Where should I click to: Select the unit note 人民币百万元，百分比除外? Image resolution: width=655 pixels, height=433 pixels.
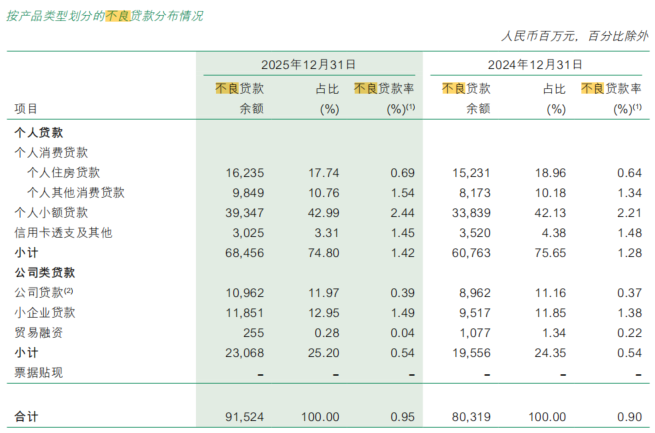(575, 36)
